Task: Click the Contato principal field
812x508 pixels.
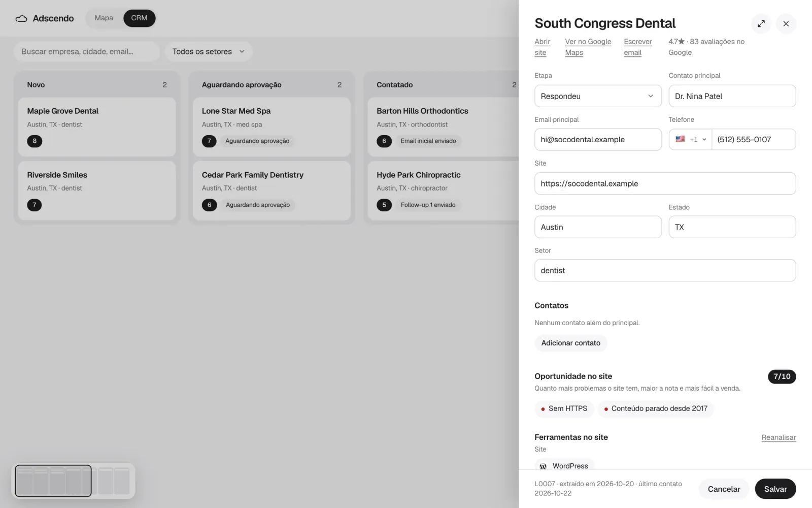Action: (732, 96)
